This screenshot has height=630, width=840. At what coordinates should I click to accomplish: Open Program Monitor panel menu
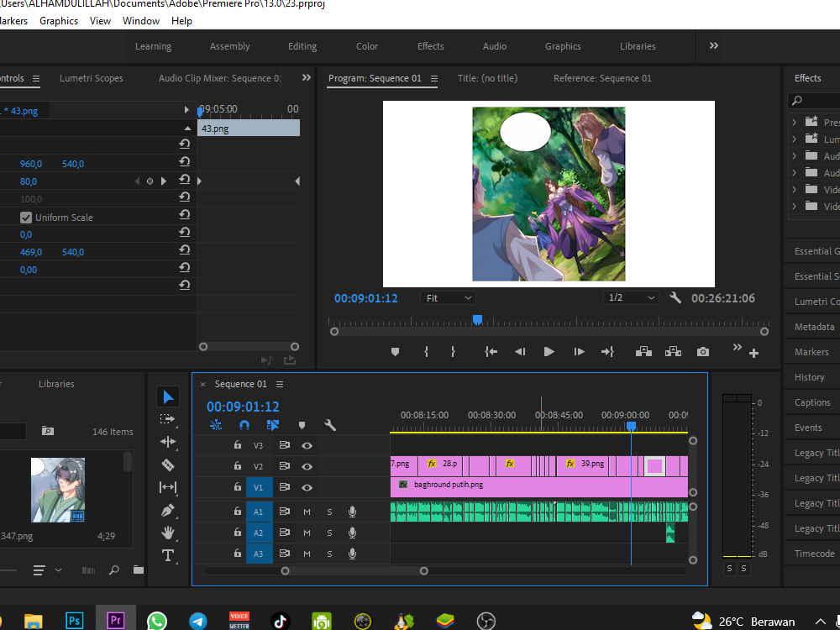[434, 78]
